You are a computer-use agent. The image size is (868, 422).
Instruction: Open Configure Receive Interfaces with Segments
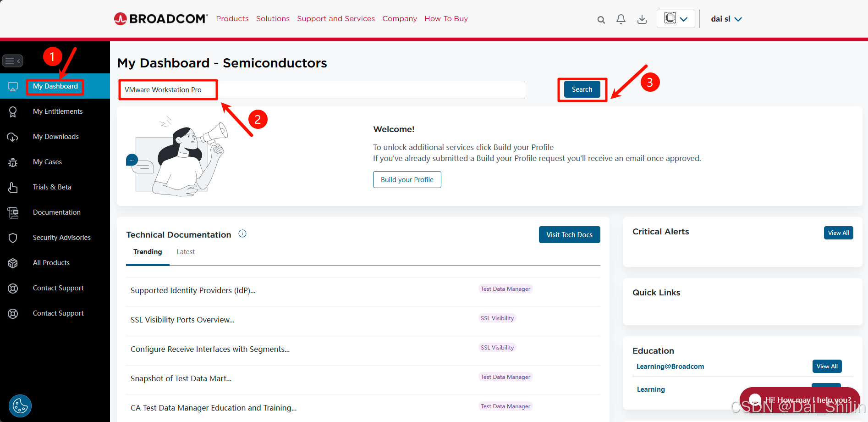pos(210,350)
